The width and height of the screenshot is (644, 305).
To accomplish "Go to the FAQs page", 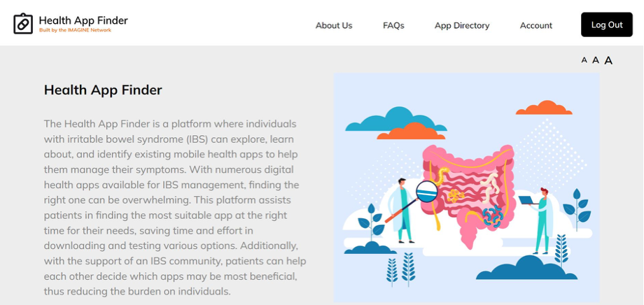I will [393, 25].
